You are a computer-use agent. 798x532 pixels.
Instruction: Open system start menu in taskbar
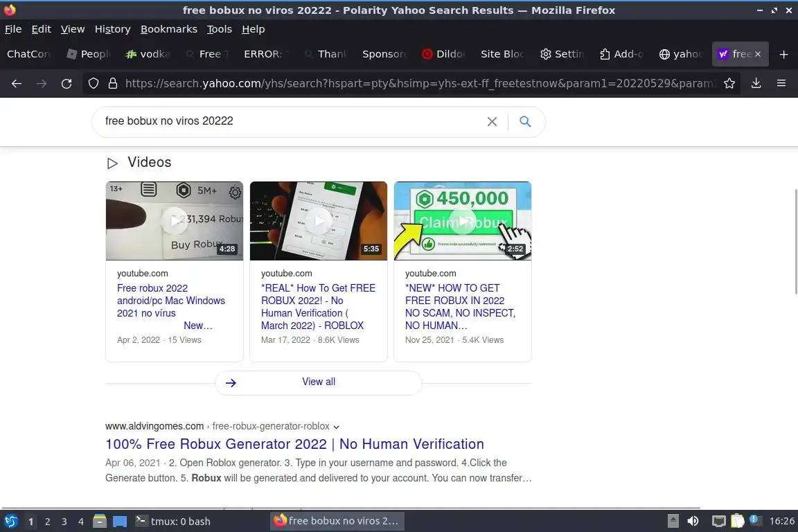pyautogui.click(x=10, y=521)
